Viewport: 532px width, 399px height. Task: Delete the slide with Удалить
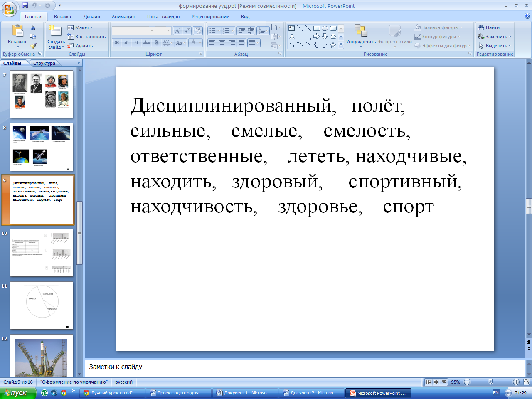80,46
